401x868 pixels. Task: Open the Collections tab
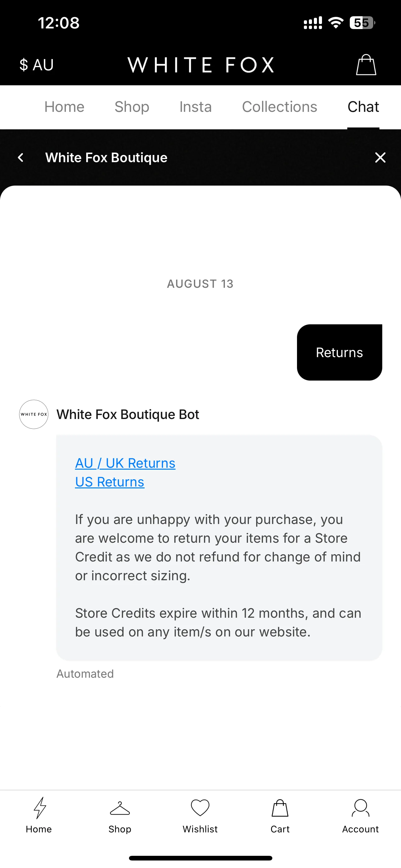pyautogui.click(x=280, y=107)
